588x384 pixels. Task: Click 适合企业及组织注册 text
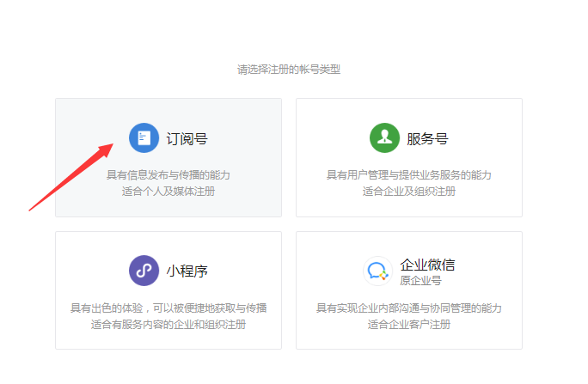pos(408,192)
